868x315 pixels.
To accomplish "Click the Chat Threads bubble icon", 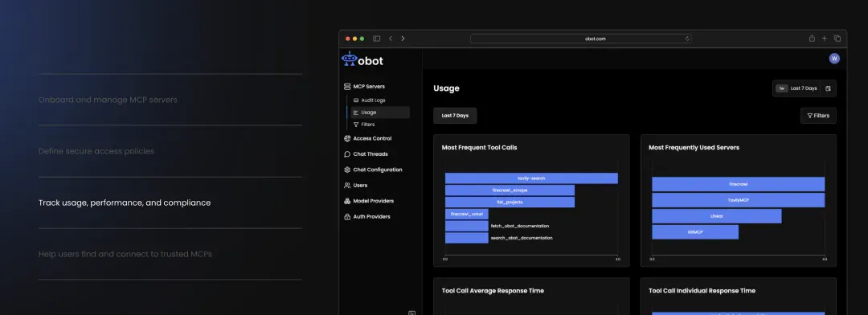I will tap(347, 154).
